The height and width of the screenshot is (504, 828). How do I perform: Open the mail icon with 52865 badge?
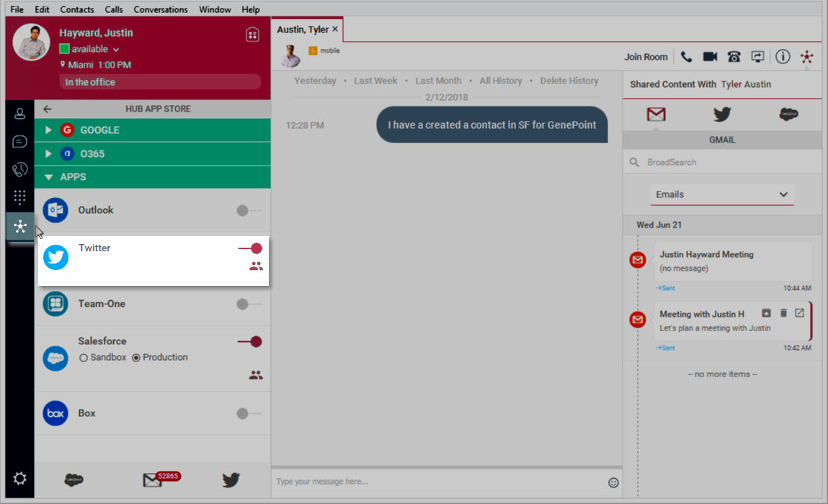point(161,480)
